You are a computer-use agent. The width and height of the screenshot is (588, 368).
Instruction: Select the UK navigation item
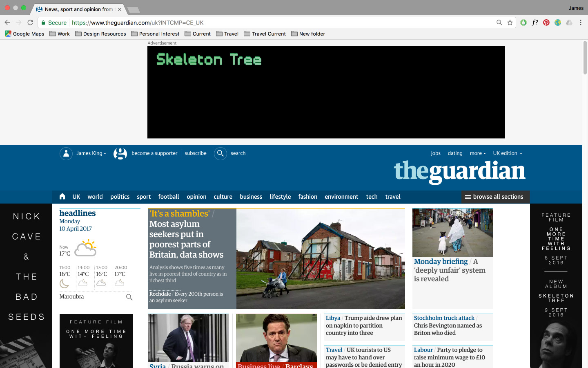pyautogui.click(x=76, y=197)
